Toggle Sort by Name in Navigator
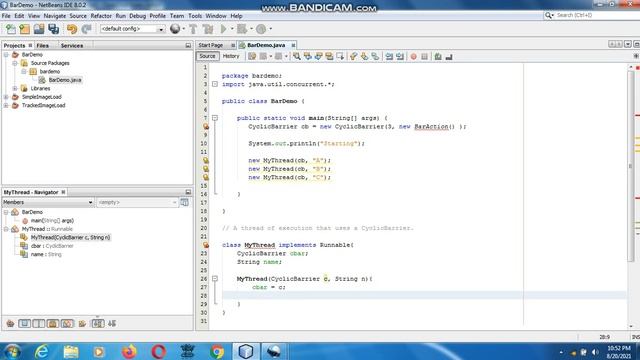The width and height of the screenshot is (640, 360). [98, 324]
